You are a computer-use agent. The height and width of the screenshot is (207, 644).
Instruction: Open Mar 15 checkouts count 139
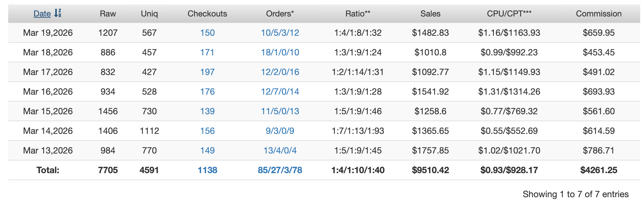[x=207, y=111]
